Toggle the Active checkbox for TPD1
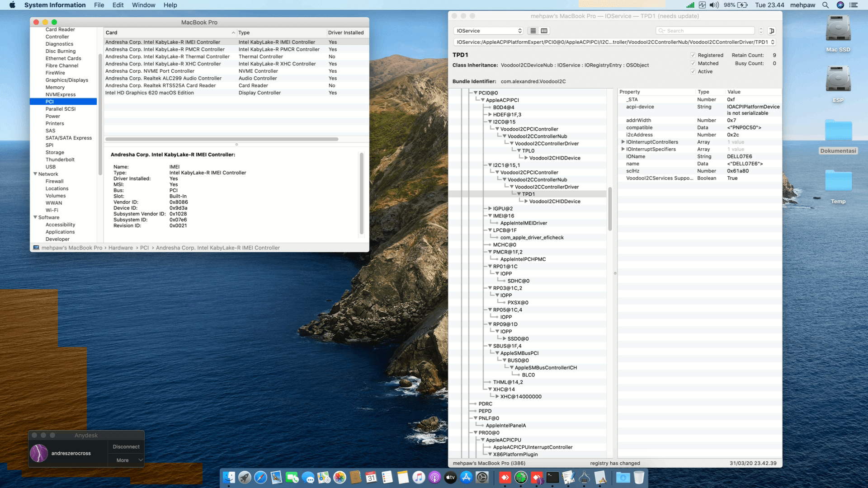 pos(693,71)
